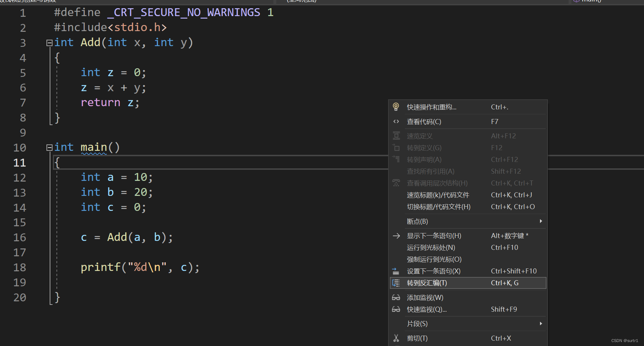Open the 断点(B) menu item
The height and width of the screenshot is (346, 644).
click(x=468, y=221)
